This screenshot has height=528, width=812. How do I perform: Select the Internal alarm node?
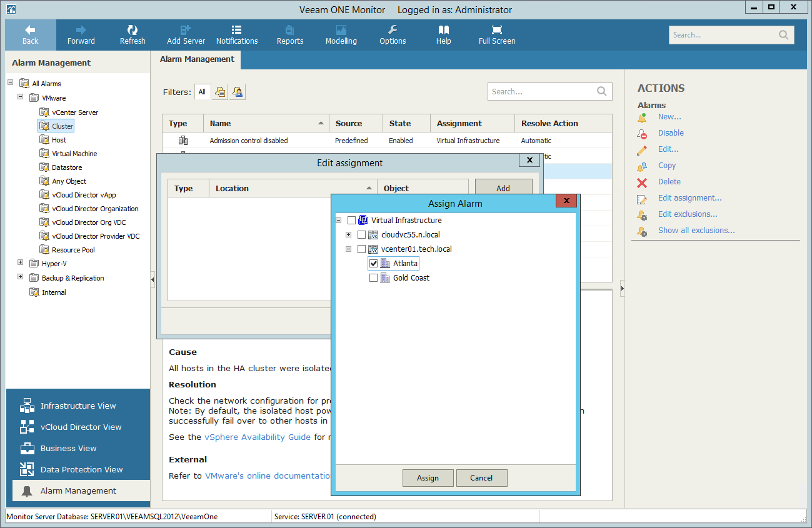point(54,292)
